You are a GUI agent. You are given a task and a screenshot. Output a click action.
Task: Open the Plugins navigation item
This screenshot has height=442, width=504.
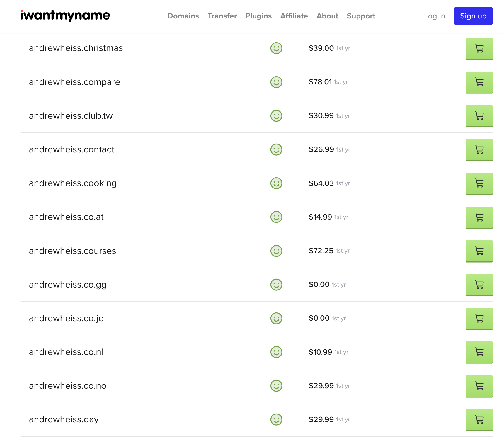coord(258,16)
